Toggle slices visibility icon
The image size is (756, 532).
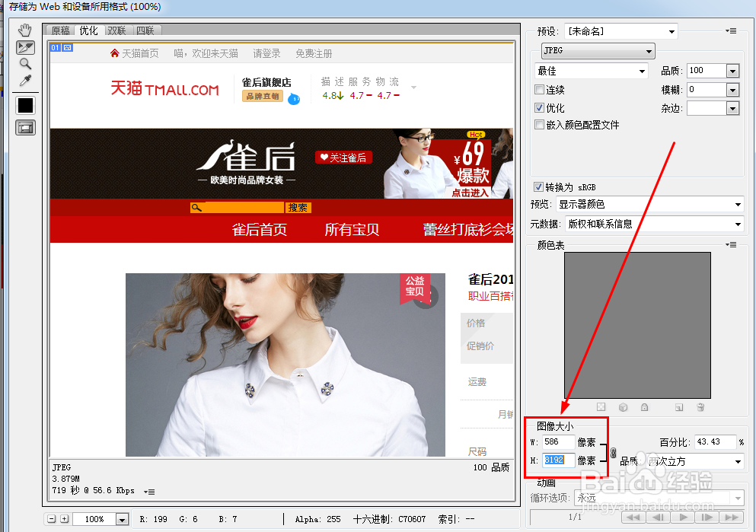tap(26, 128)
